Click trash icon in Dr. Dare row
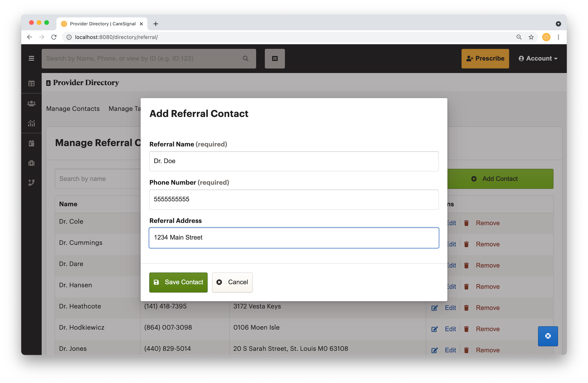Screen dimensions: 588x383 [466, 265]
